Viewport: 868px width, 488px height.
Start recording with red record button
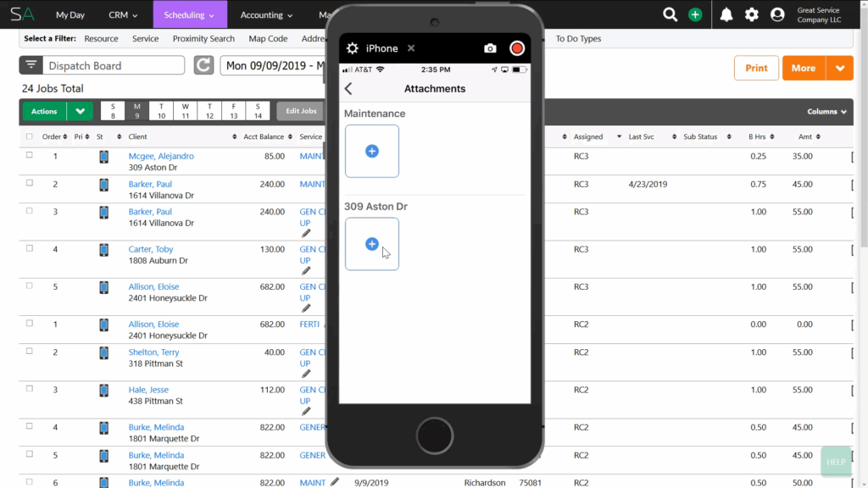[517, 48]
